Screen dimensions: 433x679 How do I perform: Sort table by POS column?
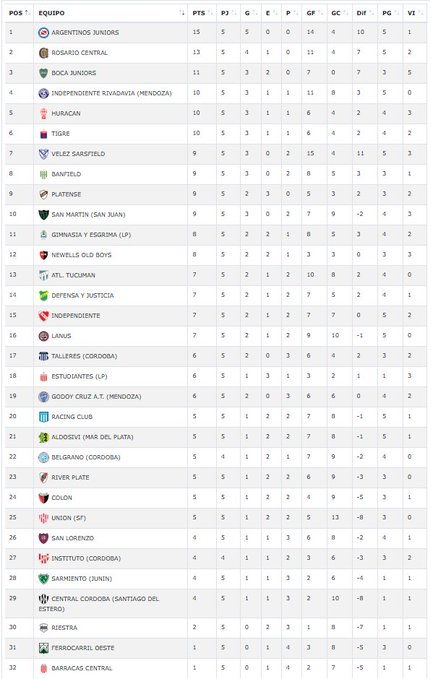19,13
